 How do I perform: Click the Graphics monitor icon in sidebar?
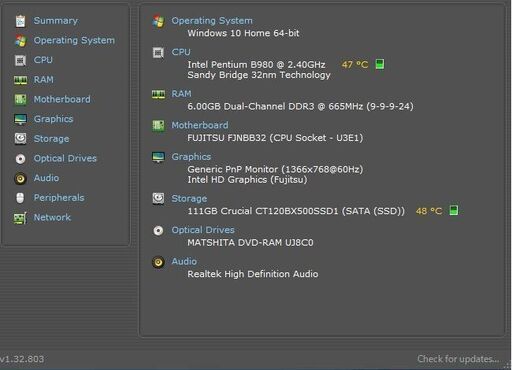[x=20, y=119]
